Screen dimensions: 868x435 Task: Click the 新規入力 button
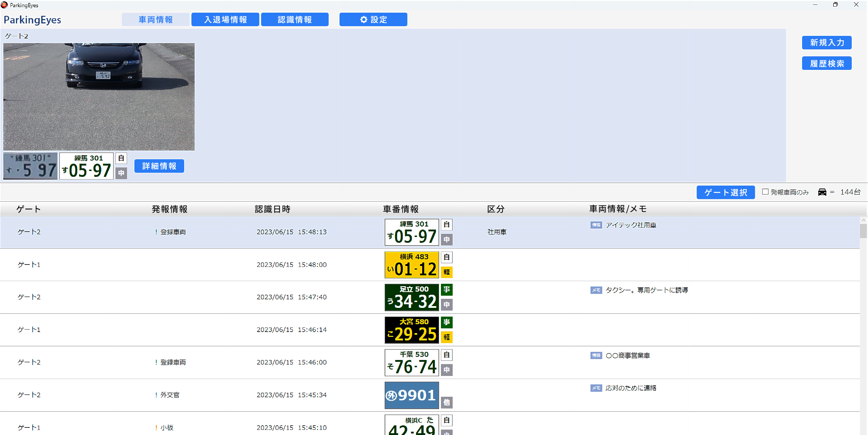pos(826,42)
